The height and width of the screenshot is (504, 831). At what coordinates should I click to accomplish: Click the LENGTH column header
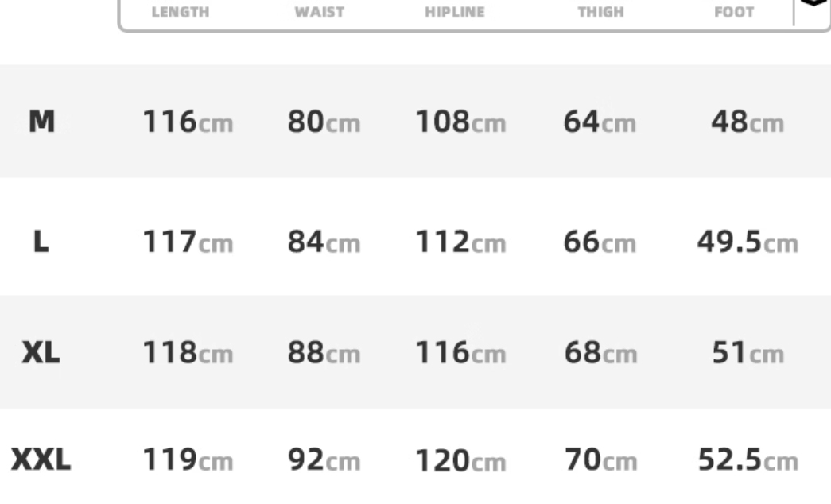click(181, 12)
